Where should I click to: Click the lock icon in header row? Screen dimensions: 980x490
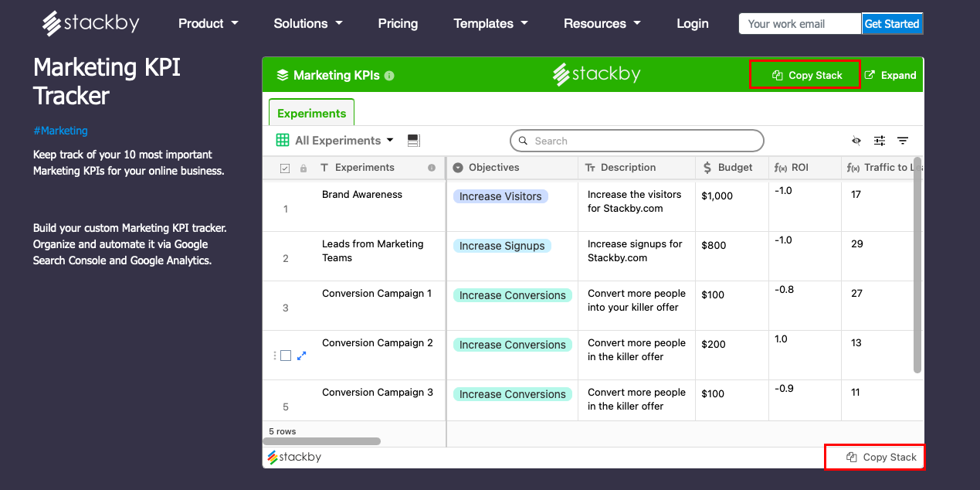point(303,168)
